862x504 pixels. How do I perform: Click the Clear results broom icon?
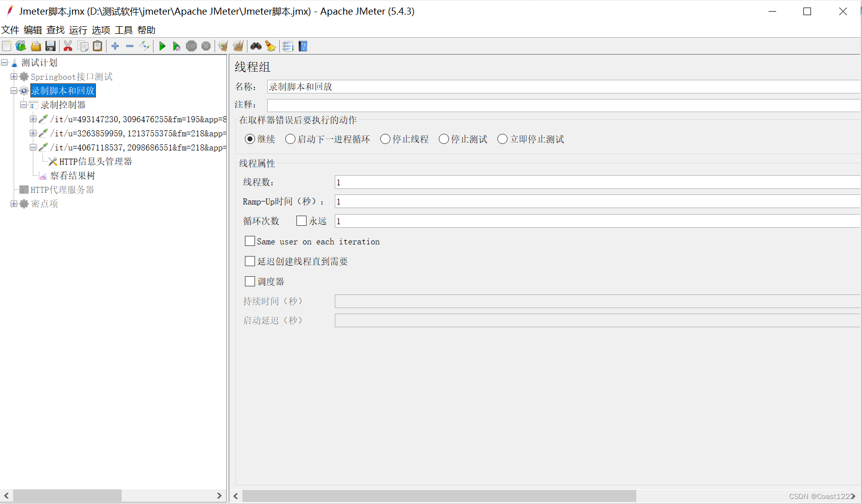[x=223, y=46]
